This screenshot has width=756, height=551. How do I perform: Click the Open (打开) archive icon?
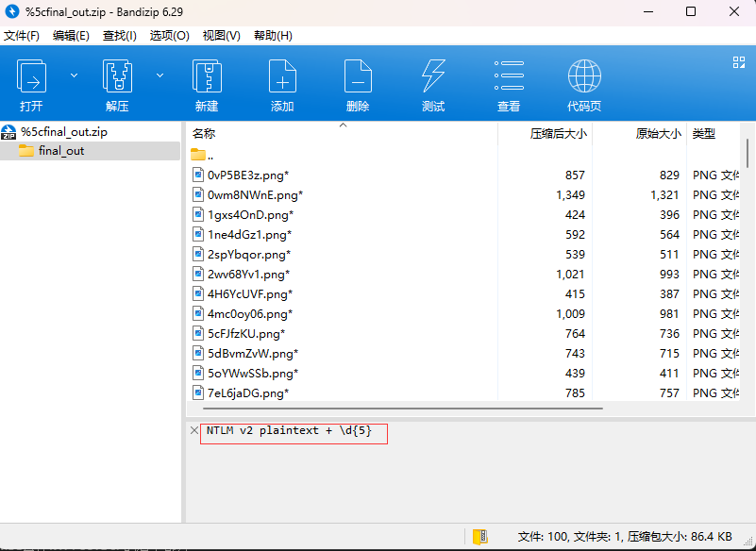click(32, 76)
